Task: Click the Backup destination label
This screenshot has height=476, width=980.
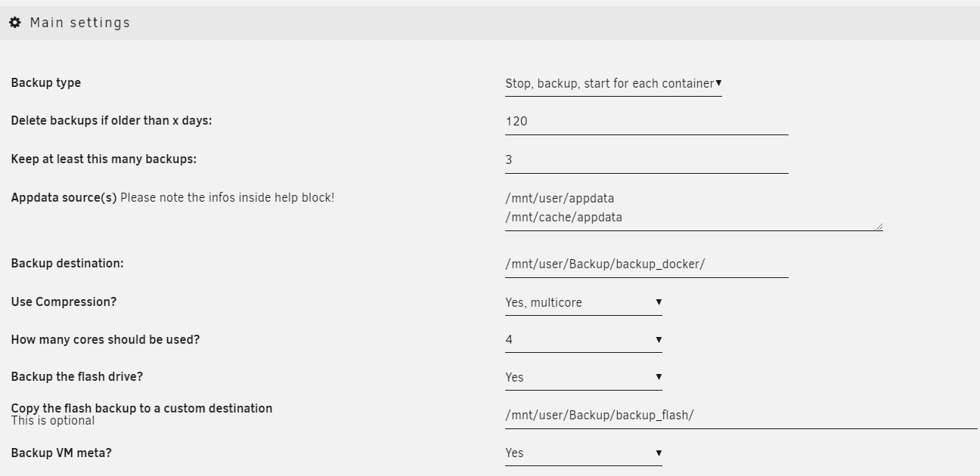Action: point(67,264)
